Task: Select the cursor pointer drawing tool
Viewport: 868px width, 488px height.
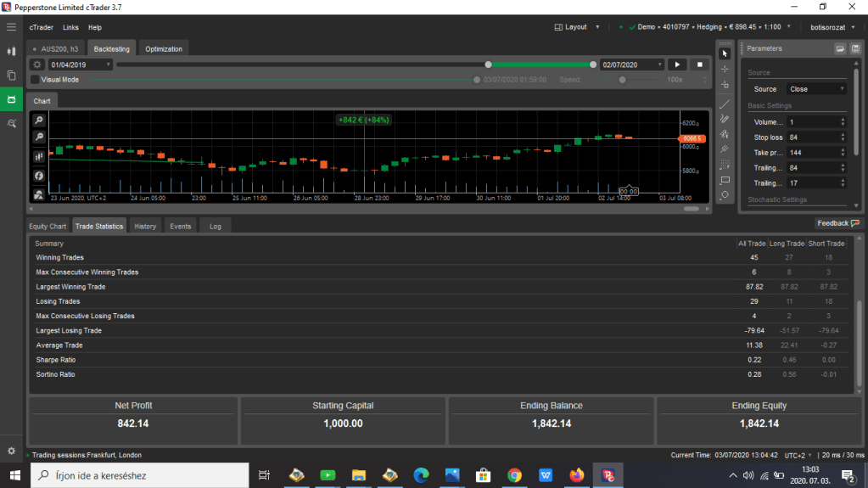Action: (725, 53)
